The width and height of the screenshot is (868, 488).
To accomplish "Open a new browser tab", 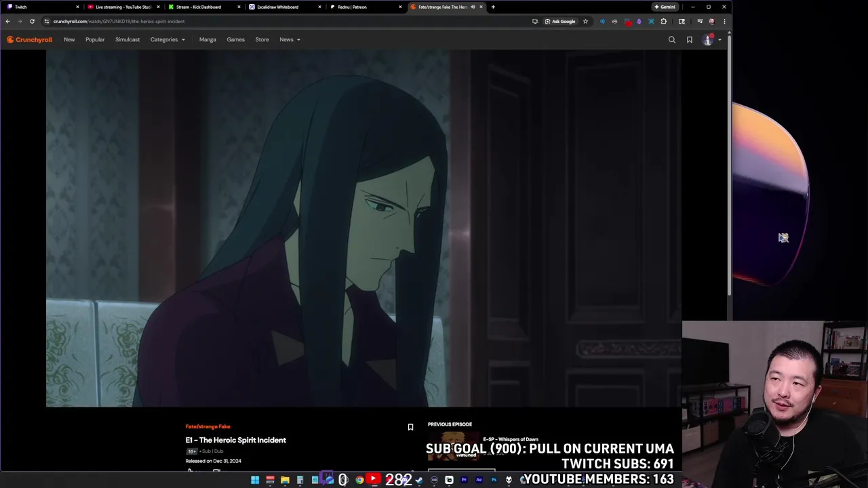I will click(x=493, y=7).
